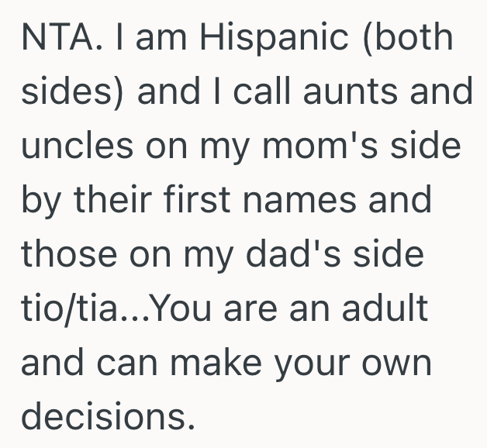
Task: Click the final word "decisions."
Action: tap(105, 415)
